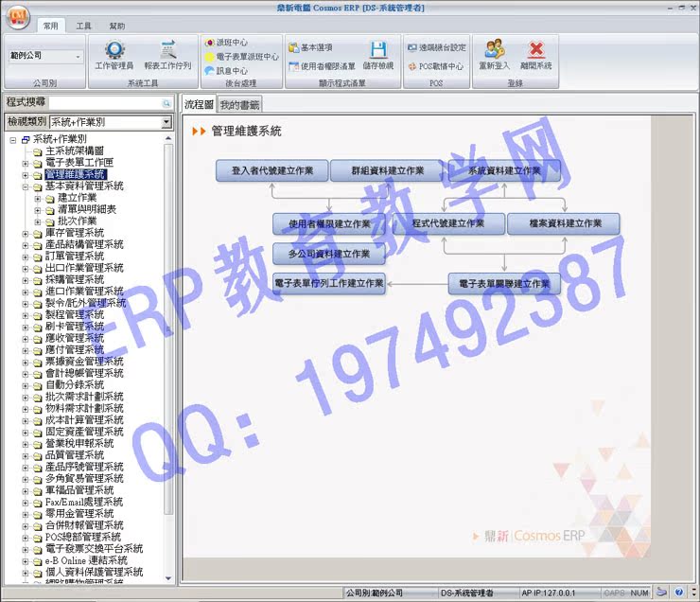Expand the 電子表單工作匣 node
The image size is (700, 602).
pos(26,163)
